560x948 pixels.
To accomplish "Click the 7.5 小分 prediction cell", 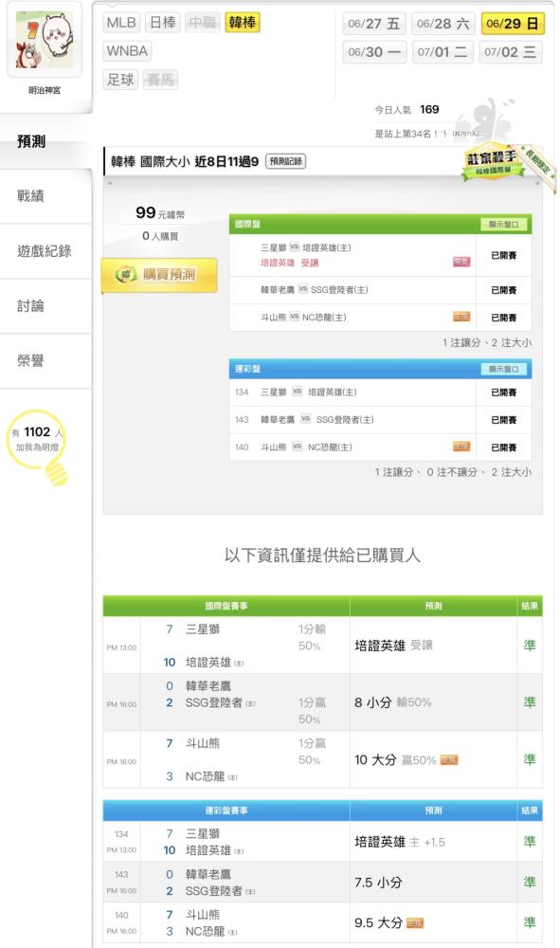I will [433, 883].
